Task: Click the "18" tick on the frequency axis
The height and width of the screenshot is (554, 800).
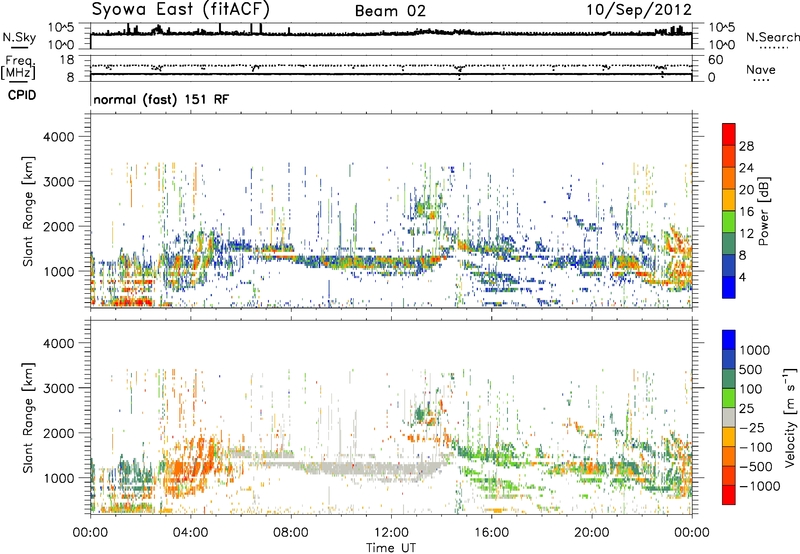Action: click(66, 60)
